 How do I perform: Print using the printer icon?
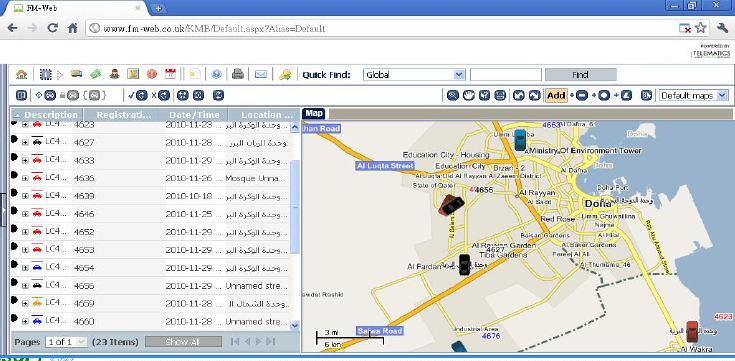pos(238,74)
